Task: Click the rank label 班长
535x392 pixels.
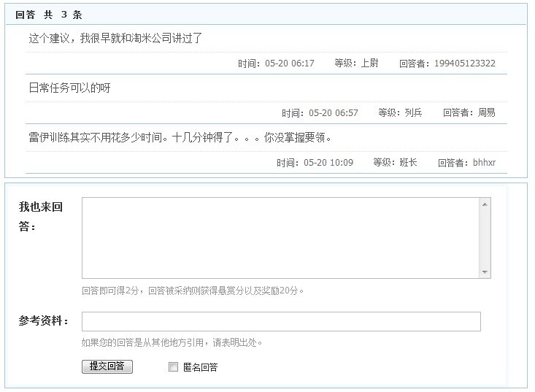Action: [x=408, y=162]
